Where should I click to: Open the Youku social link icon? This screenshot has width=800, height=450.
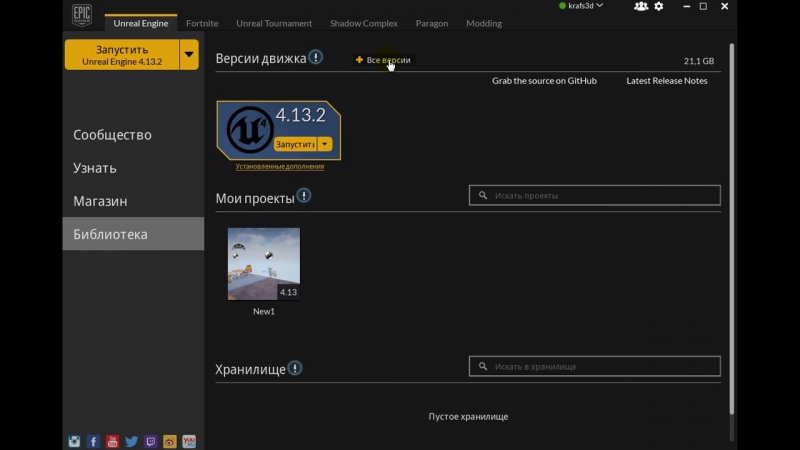tap(189, 441)
